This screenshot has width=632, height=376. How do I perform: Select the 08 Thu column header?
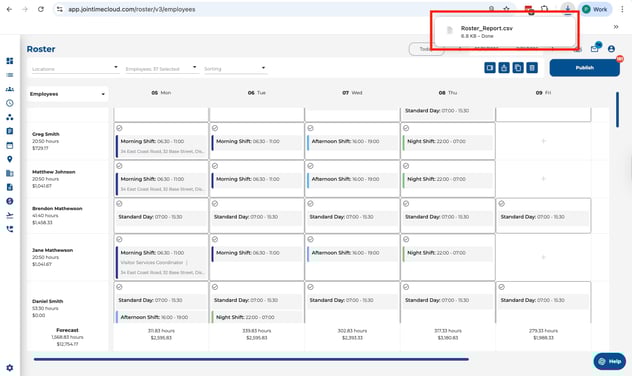coord(447,93)
